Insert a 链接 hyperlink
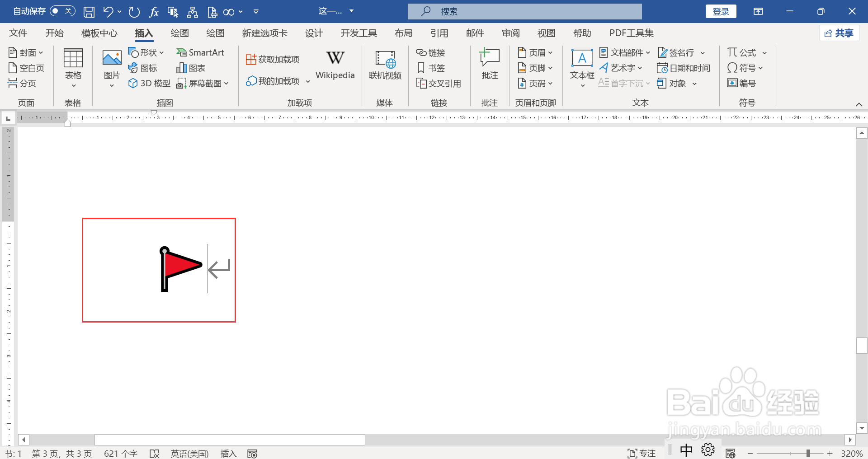The height and width of the screenshot is (459, 868). [x=430, y=53]
